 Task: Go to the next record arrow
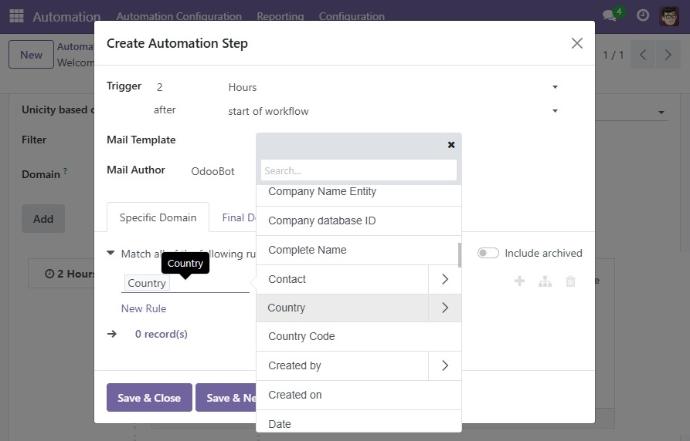668,55
